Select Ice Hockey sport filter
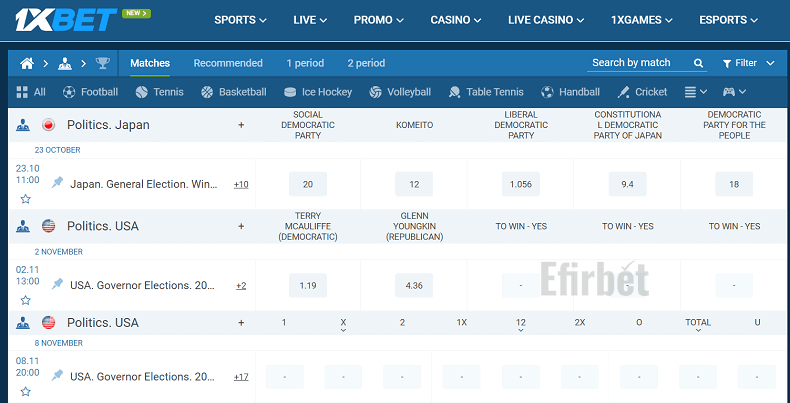 pyautogui.click(x=317, y=92)
